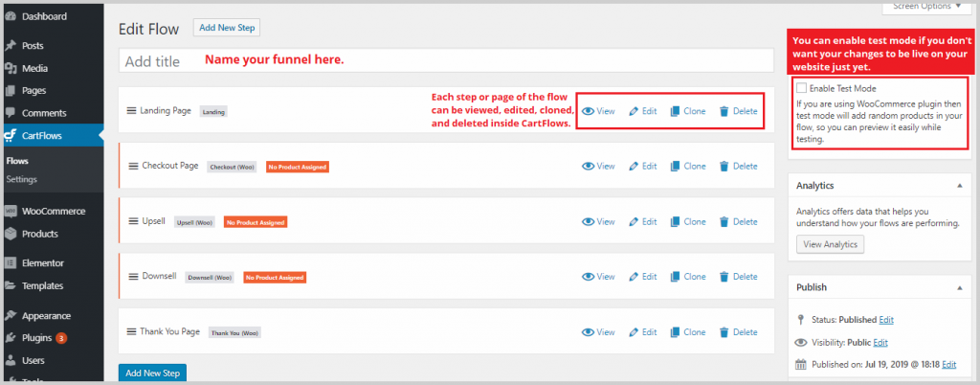Click the pencil edit icon for Landing Page
Screen dimensions: 980x385
click(x=634, y=111)
